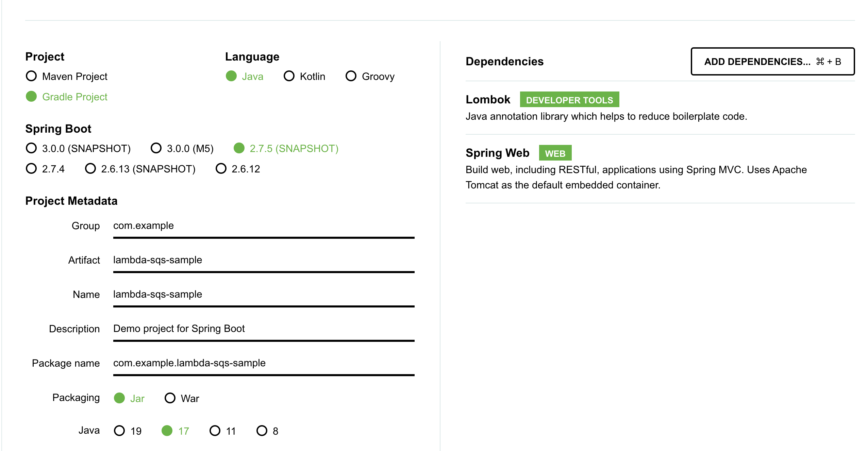Select Gradle Project option

point(31,97)
